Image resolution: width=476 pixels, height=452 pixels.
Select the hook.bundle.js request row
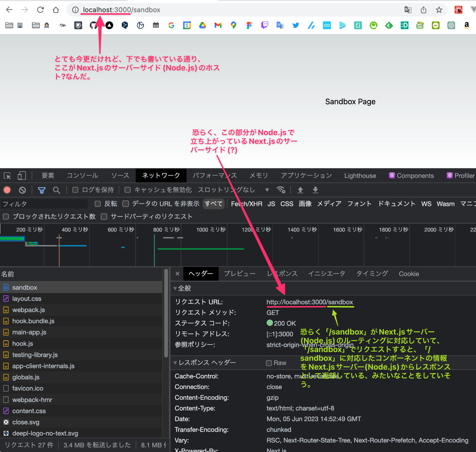click(x=81, y=321)
